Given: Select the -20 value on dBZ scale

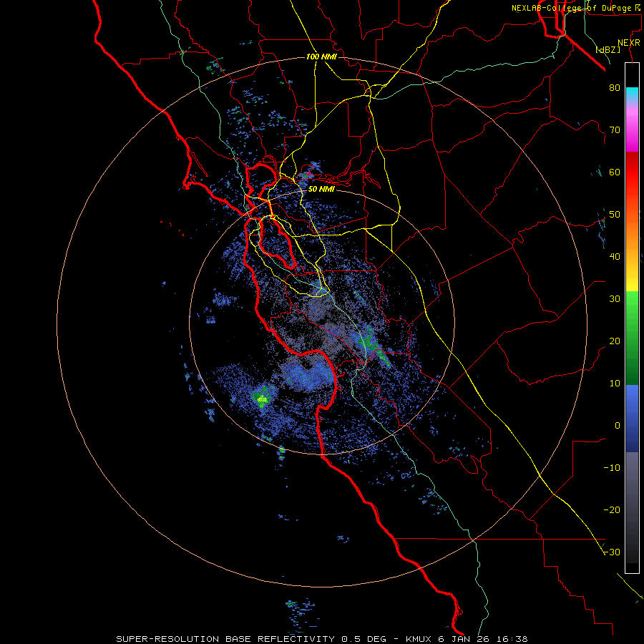Looking at the screenshot, I should click(612, 510).
